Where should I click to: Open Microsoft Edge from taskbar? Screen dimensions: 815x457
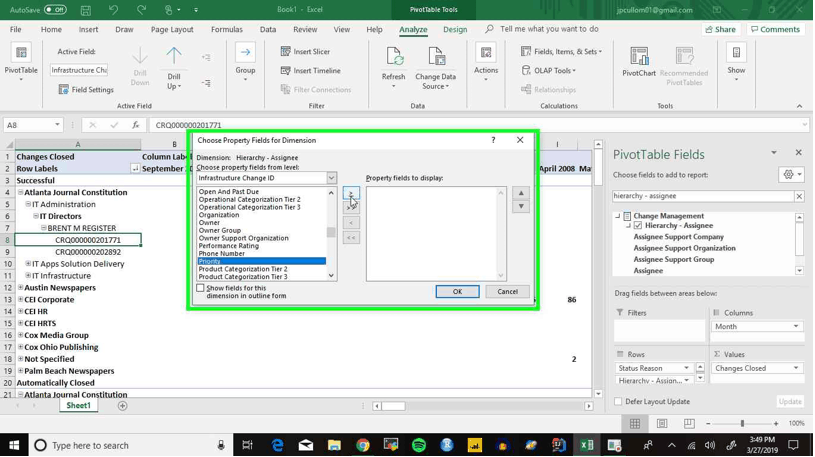click(278, 445)
